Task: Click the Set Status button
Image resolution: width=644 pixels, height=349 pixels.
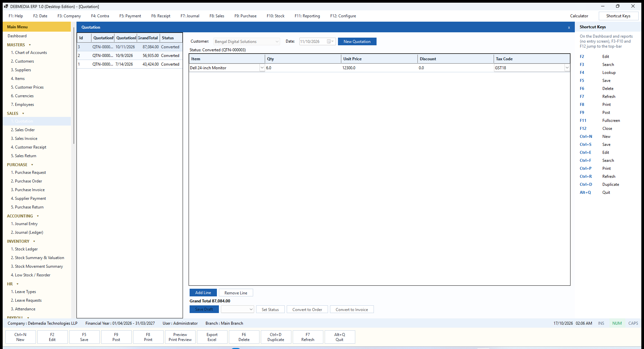Action: pyautogui.click(x=270, y=309)
